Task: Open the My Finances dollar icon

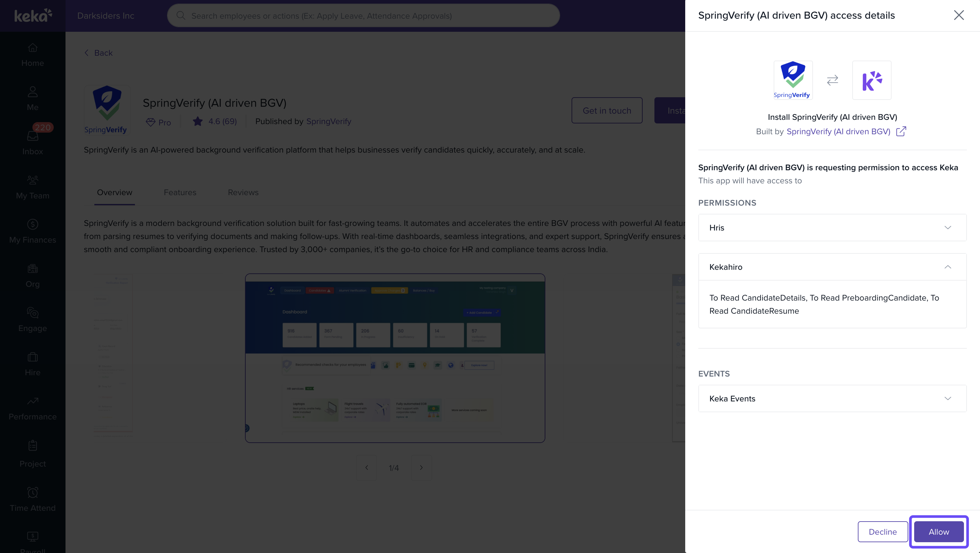Action: click(32, 224)
